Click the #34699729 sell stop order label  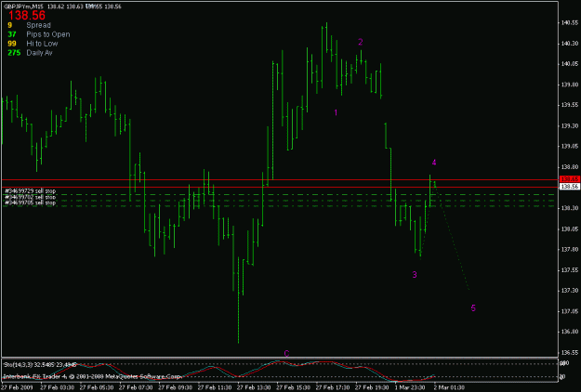click(30, 191)
